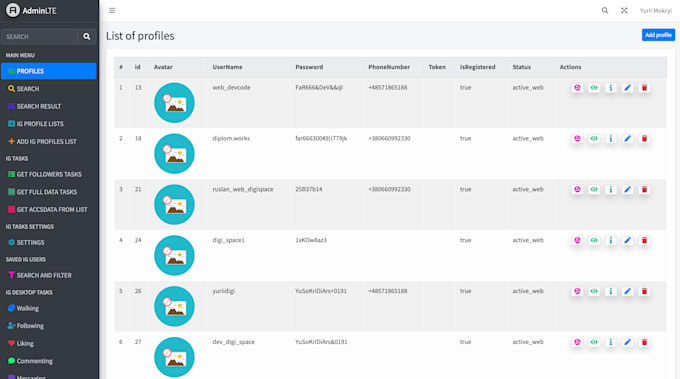Open info icon for diplom.works profile

[611, 139]
